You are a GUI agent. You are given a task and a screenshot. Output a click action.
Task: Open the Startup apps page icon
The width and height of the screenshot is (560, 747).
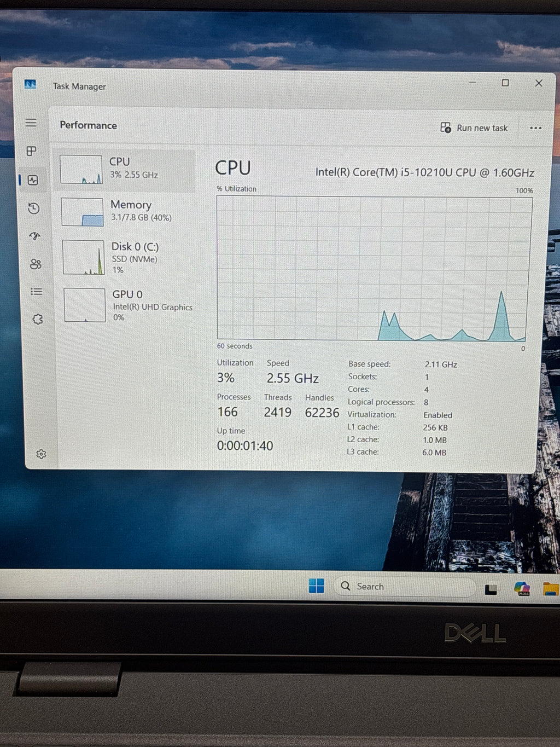(35, 236)
